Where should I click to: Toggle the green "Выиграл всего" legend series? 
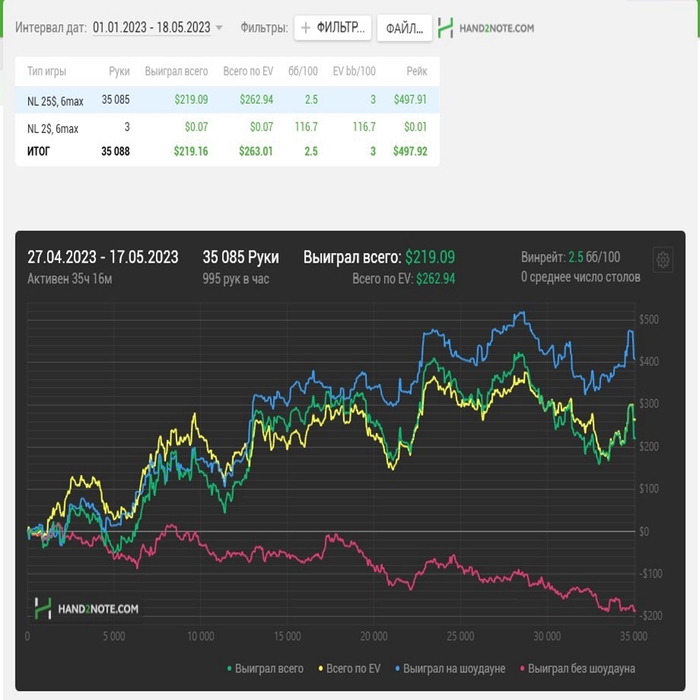(x=266, y=668)
